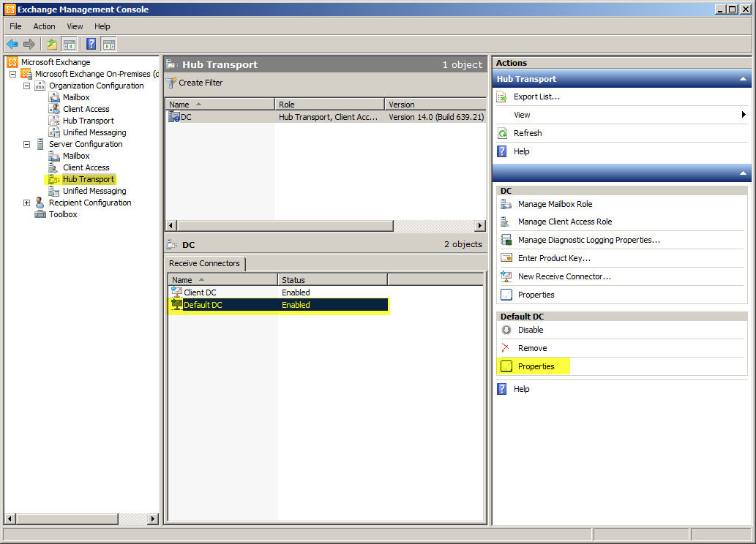This screenshot has width=756, height=544.
Task: Click the Recipient Configuration person icon
Action: [x=40, y=203]
